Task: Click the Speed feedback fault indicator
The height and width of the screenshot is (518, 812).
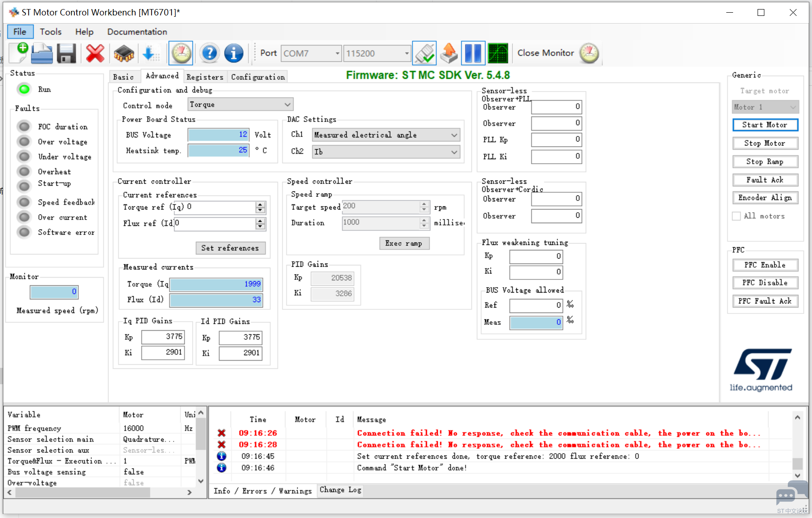Action: click(x=24, y=202)
